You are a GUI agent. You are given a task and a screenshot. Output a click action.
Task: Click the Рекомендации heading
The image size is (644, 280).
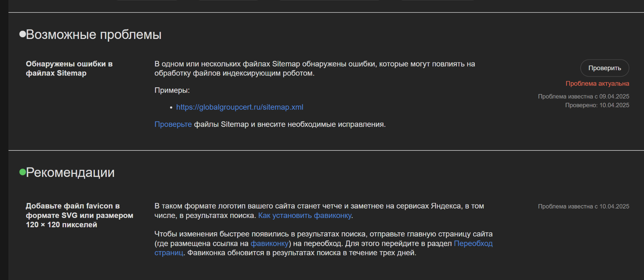point(70,173)
